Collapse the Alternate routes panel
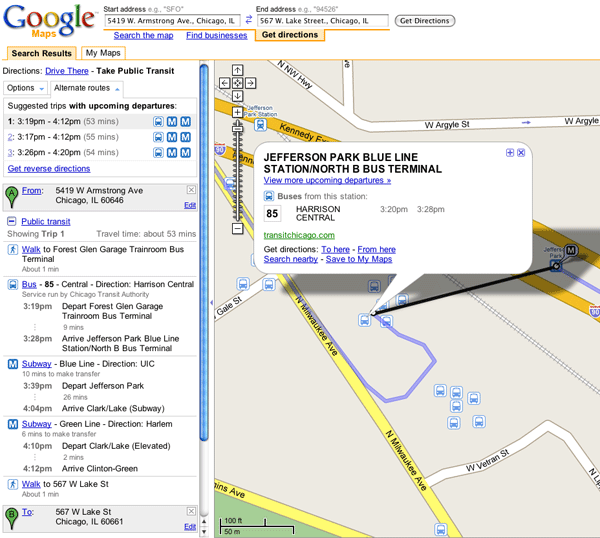 [x=86, y=88]
